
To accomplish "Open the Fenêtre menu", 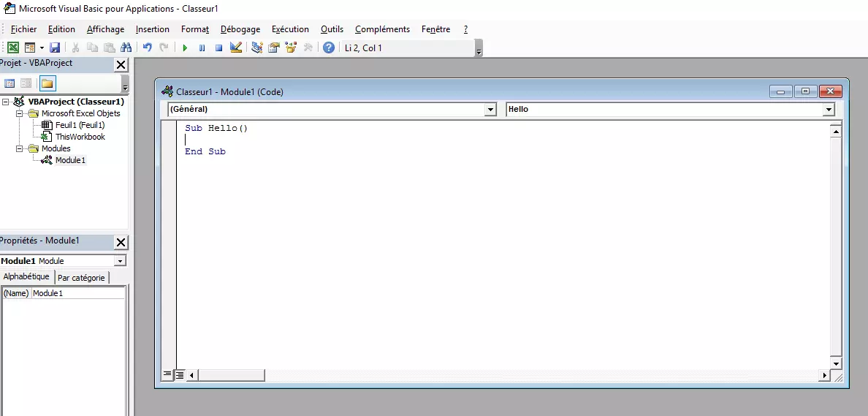I will click(x=435, y=29).
